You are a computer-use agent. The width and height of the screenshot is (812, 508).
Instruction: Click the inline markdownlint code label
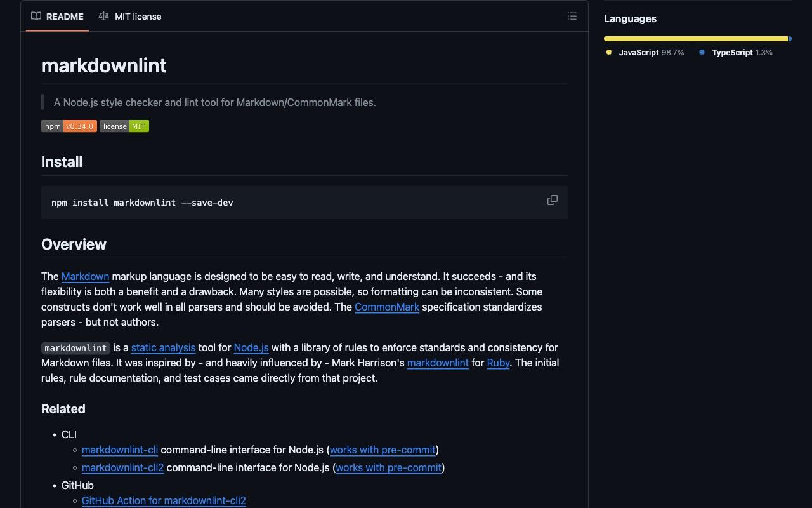(x=75, y=348)
